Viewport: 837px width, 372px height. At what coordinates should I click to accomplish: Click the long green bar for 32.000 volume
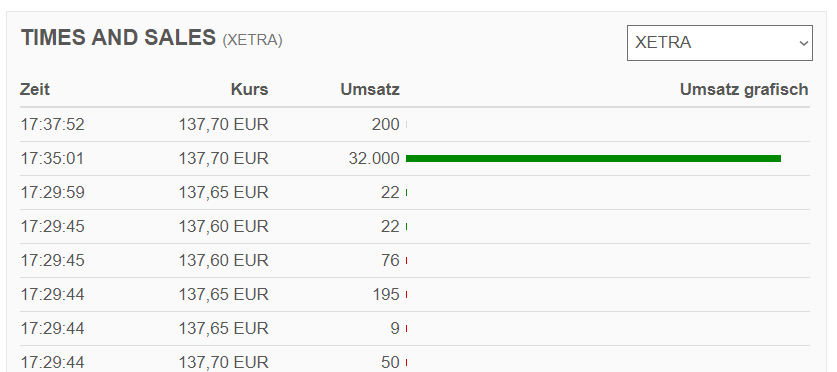click(x=593, y=159)
